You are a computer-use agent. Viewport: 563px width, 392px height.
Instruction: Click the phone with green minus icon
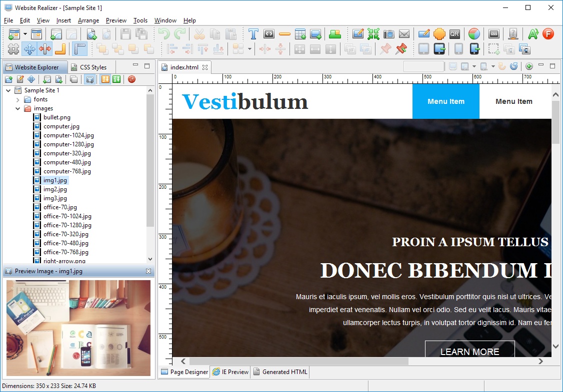coord(474,49)
